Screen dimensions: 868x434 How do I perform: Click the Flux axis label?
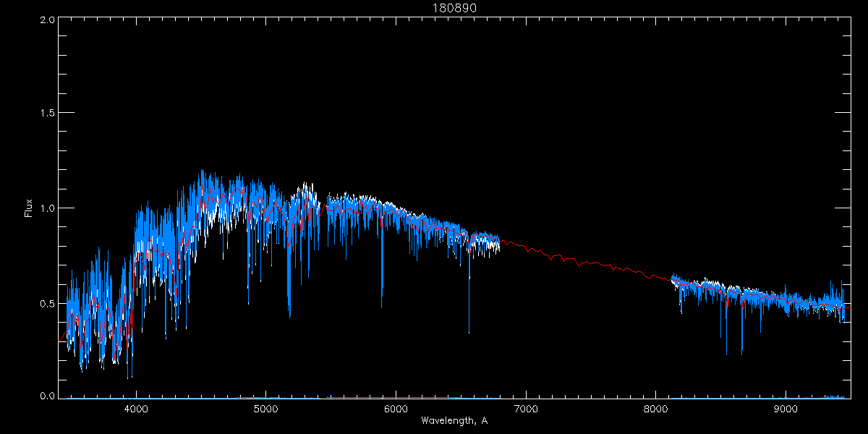29,208
